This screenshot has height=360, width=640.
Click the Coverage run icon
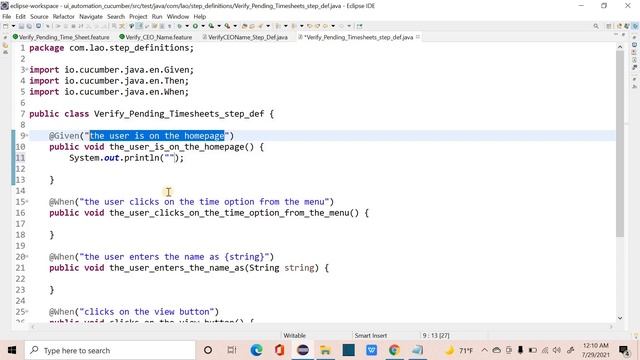[x=211, y=26]
